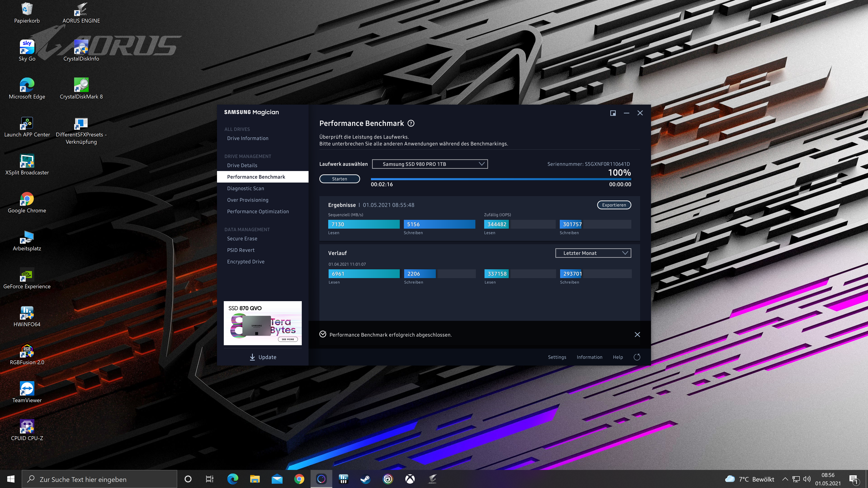This screenshot has width=868, height=488.
Task: Launch the CrystalDiskMark 8 desktop icon
Action: (81, 89)
